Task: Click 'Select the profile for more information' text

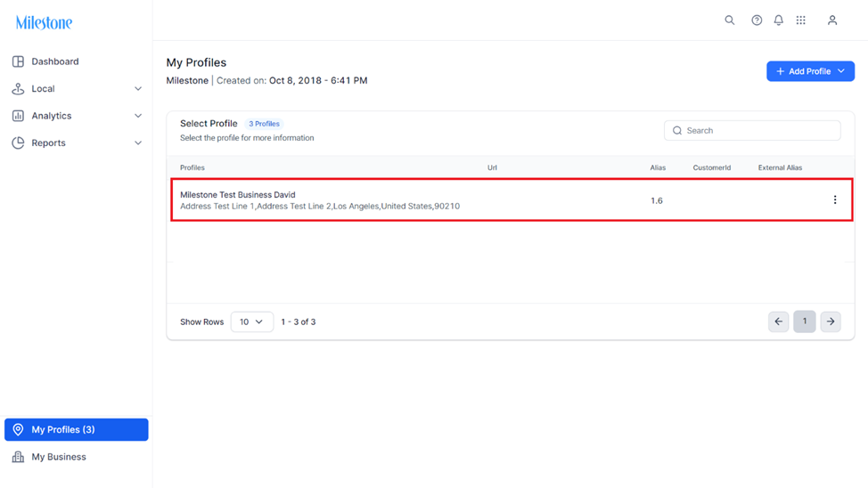Action: click(x=247, y=138)
